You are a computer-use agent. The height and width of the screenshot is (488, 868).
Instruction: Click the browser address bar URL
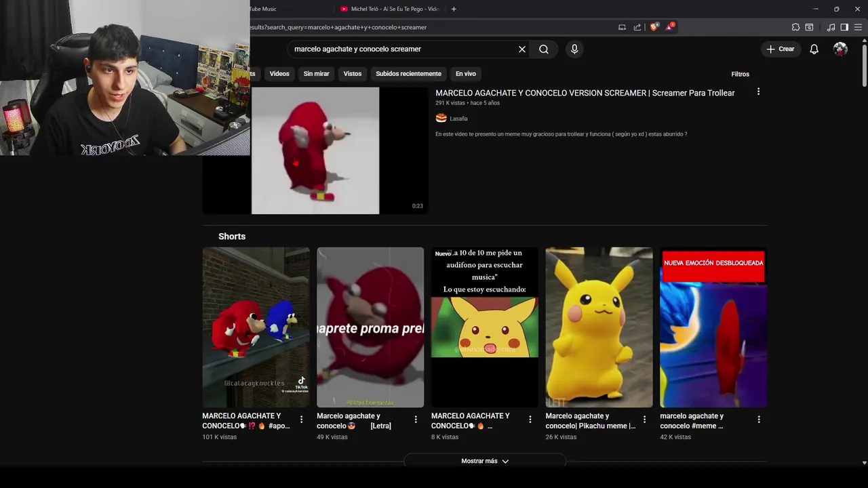[x=339, y=27]
